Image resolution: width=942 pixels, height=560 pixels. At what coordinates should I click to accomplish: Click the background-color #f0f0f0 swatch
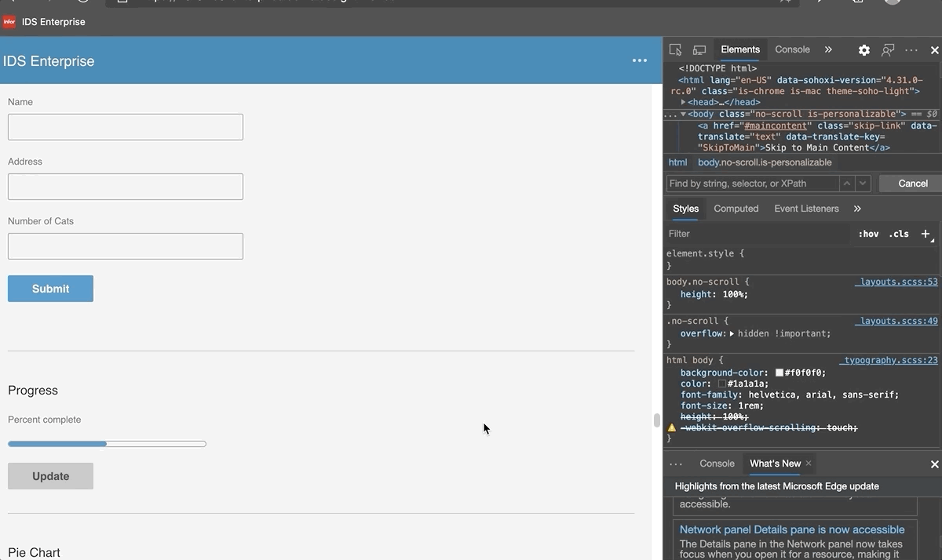click(780, 373)
